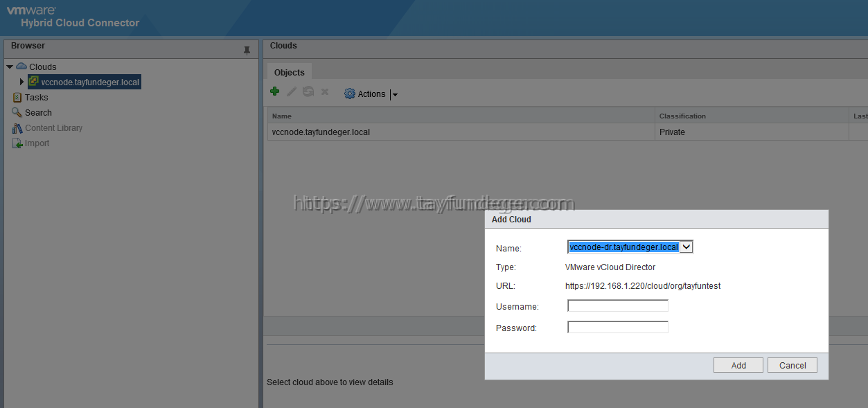Open Tasks in the Browser panel
This screenshot has width=868, height=408.
37,98
